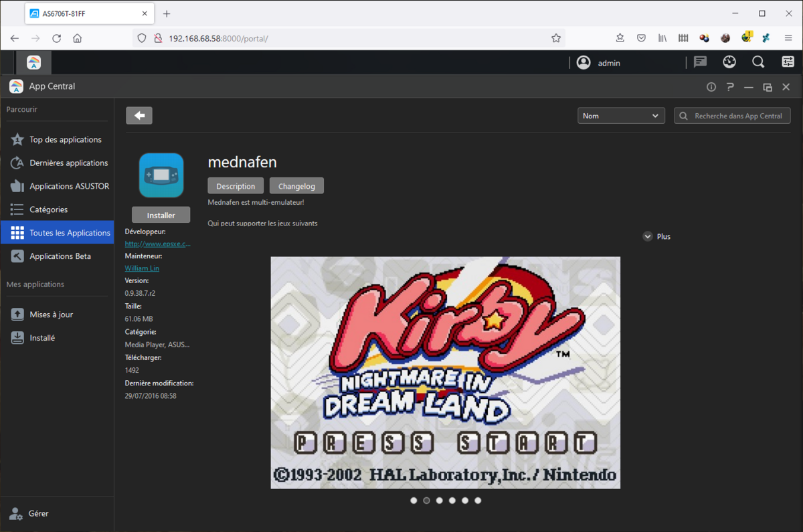
Task: Click the App Central info icon
Action: tap(711, 87)
